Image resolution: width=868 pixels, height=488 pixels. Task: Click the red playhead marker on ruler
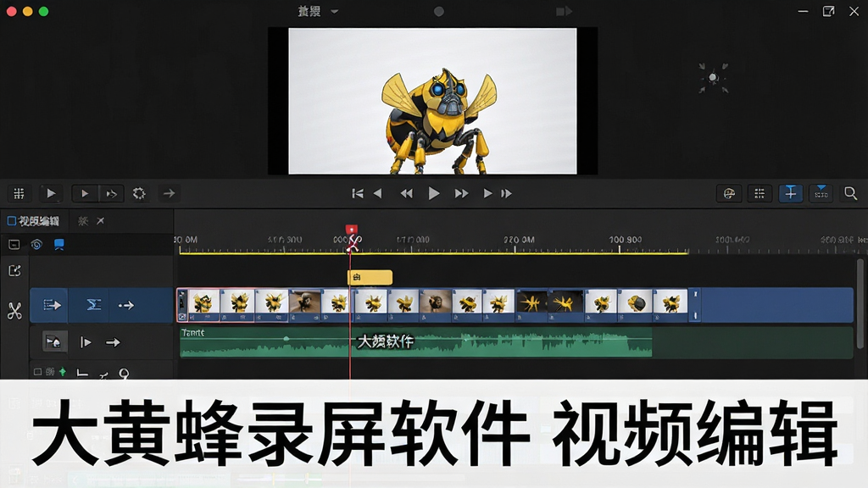352,229
